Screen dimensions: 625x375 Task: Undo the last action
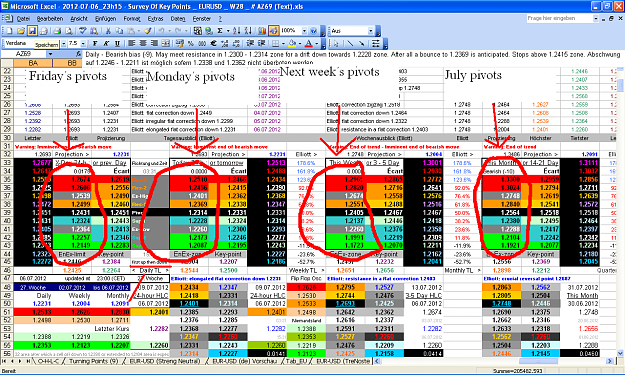coord(161,31)
